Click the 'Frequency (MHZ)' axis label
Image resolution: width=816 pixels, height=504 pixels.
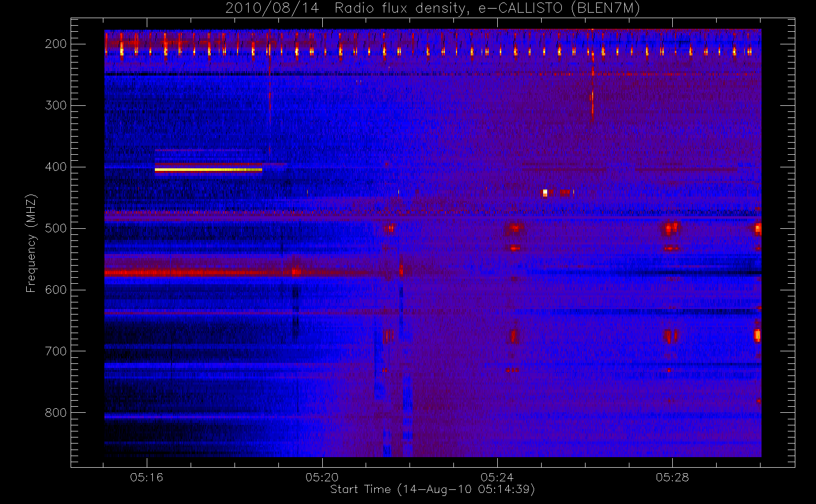31,243
